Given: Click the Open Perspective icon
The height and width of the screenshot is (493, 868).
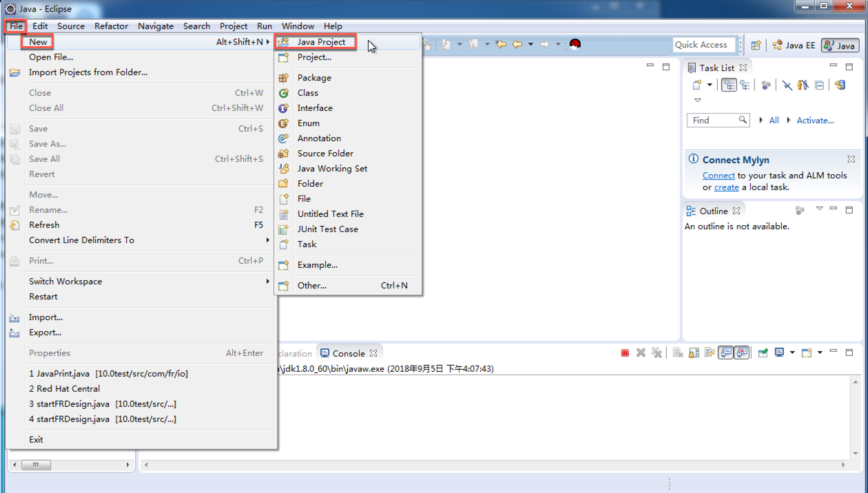Looking at the screenshot, I should click(756, 45).
